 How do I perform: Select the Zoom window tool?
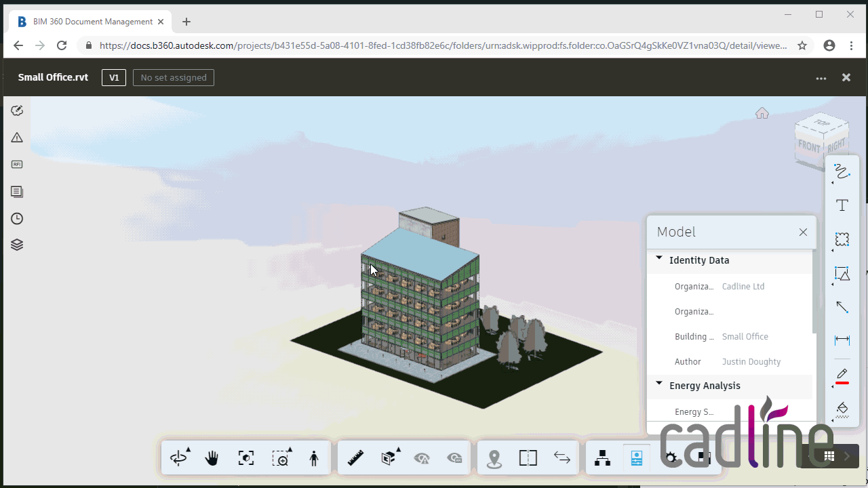click(281, 458)
